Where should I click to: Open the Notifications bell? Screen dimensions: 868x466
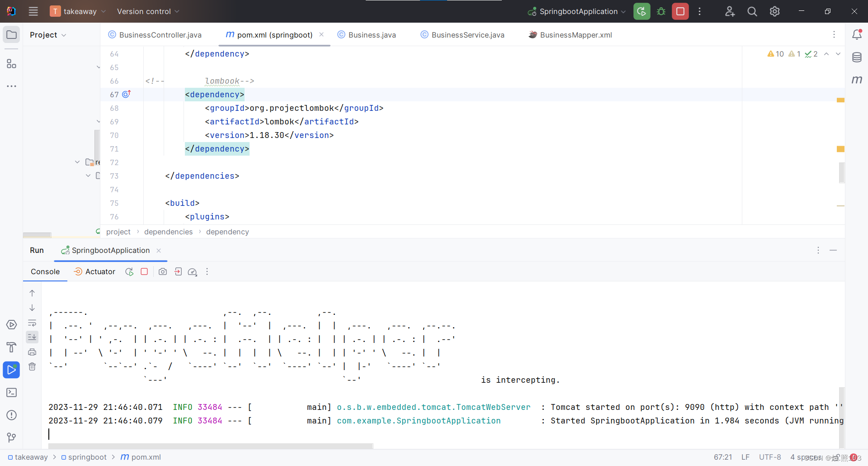click(x=857, y=34)
